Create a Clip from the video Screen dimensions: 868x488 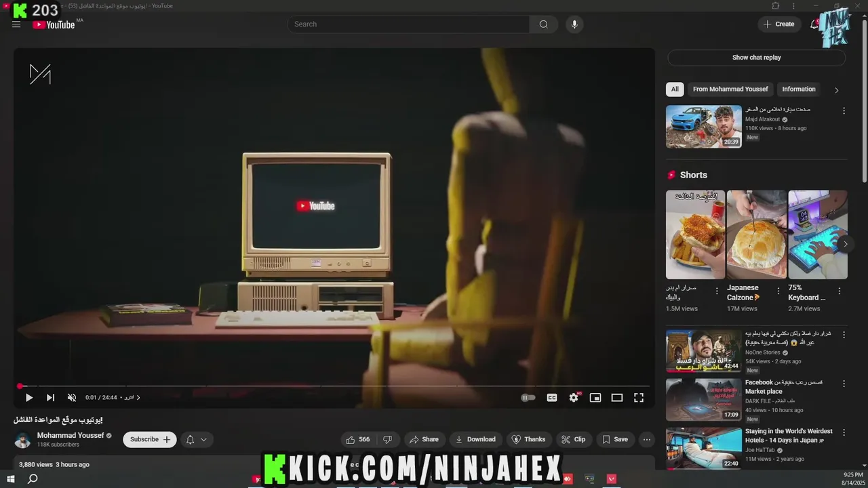(573, 439)
